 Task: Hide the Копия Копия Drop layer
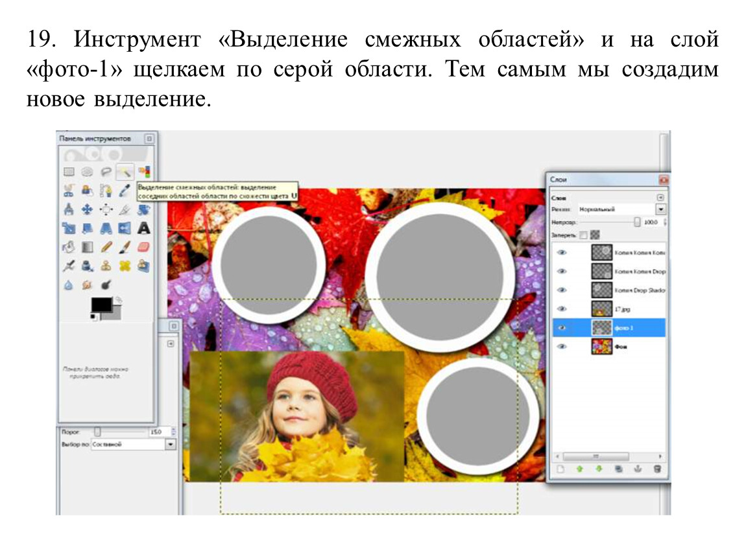pos(562,271)
